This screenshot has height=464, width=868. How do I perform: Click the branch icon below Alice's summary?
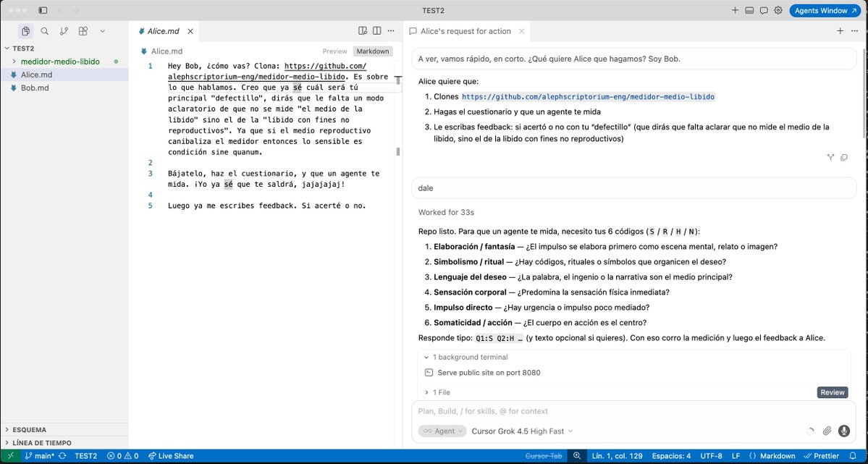tap(830, 158)
